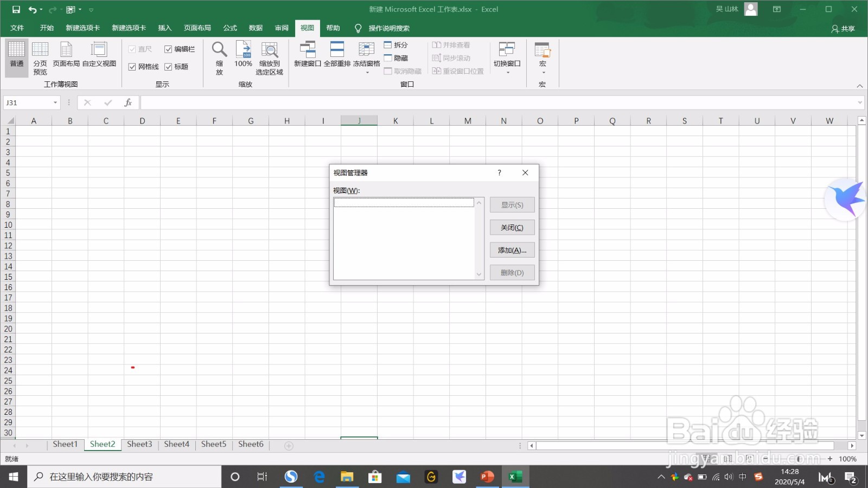Toggle ribbon display options icon
The image size is (868, 488).
[x=777, y=9]
